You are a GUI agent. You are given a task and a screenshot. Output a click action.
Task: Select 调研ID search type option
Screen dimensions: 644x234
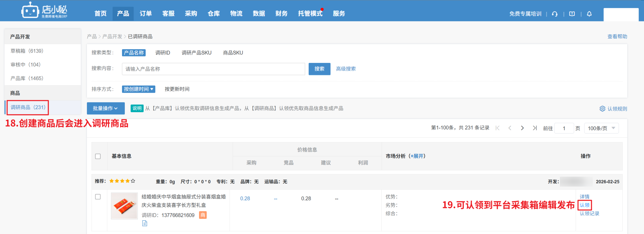click(162, 53)
